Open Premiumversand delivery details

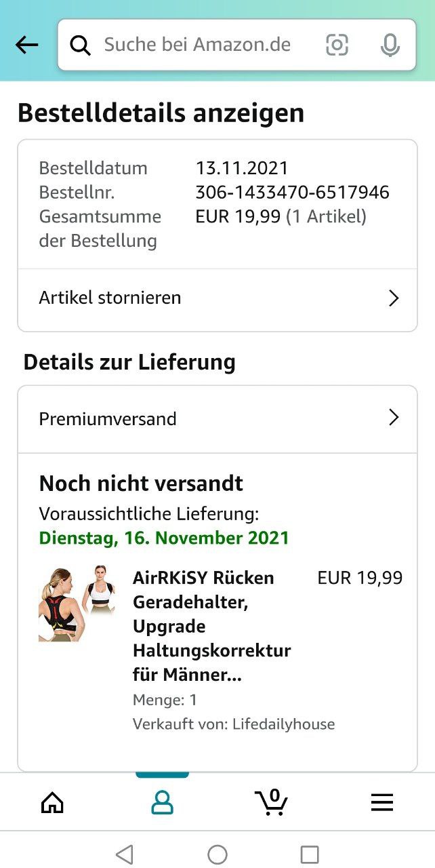click(x=108, y=419)
